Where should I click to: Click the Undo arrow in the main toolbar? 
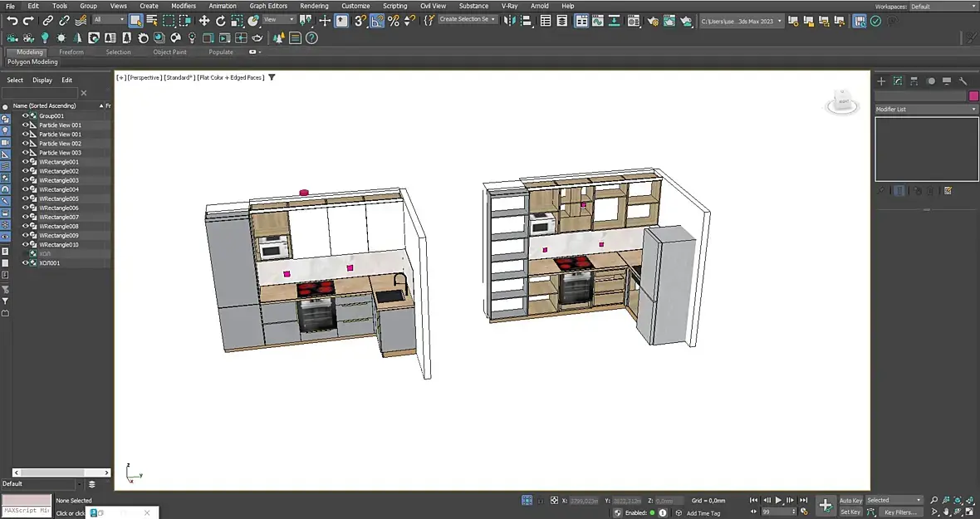[x=12, y=21]
